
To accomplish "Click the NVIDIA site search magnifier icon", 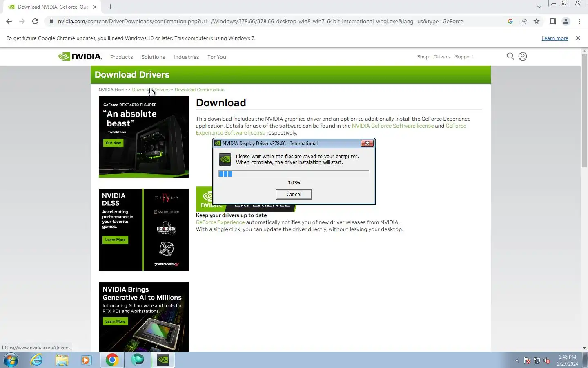I will point(510,56).
